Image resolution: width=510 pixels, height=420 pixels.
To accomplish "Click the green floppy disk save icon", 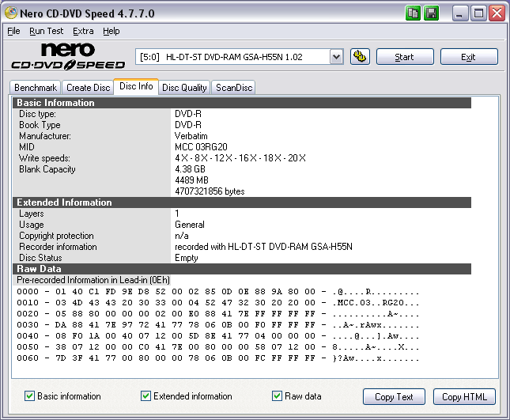I will pyautogui.click(x=432, y=13).
